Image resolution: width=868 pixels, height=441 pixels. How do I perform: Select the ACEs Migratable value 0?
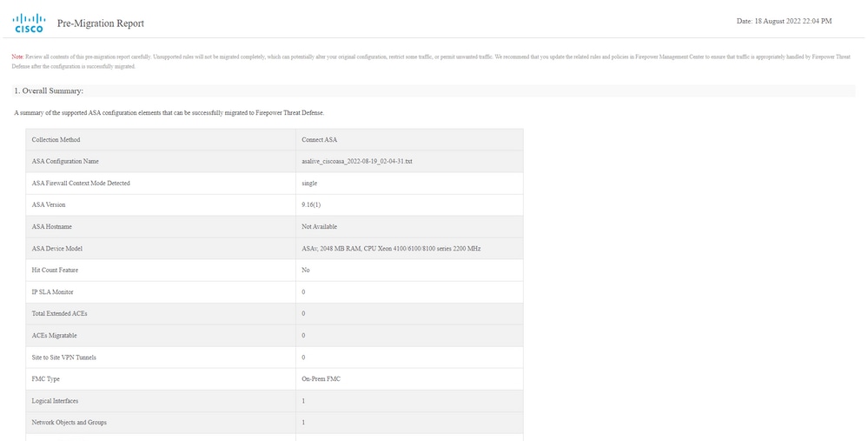(x=303, y=336)
